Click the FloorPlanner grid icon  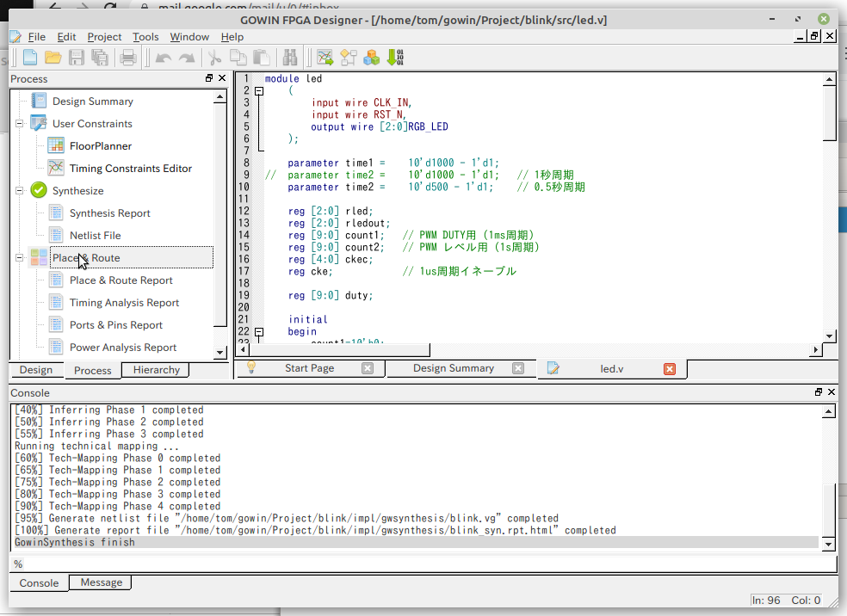click(x=56, y=145)
